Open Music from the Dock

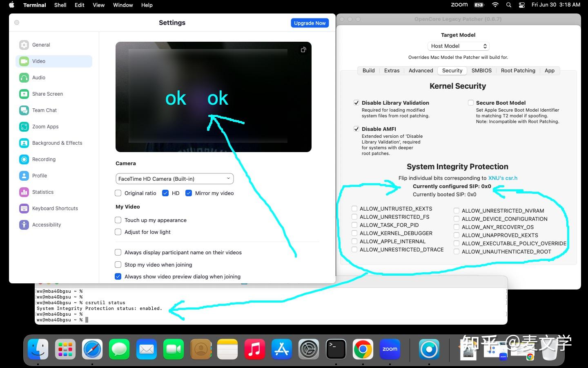point(254,350)
